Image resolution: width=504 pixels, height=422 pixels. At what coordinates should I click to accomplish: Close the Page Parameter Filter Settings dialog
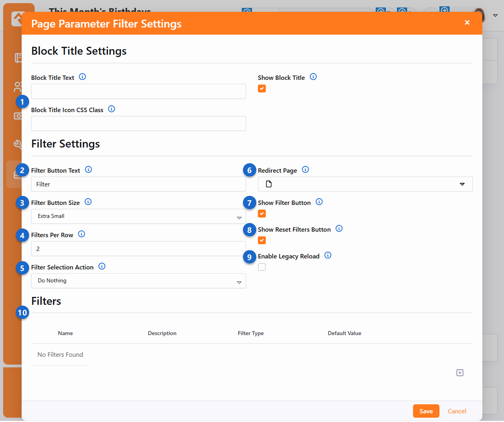click(x=467, y=23)
